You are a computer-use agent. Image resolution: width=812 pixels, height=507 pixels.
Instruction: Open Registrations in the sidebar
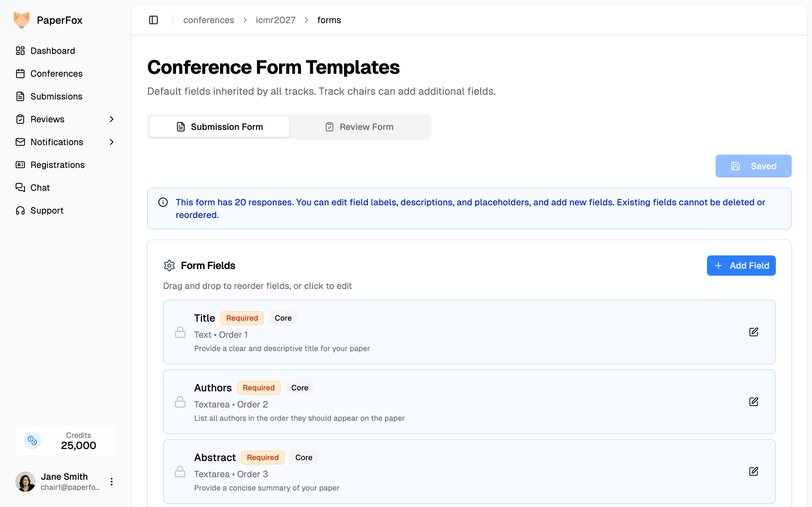(57, 165)
